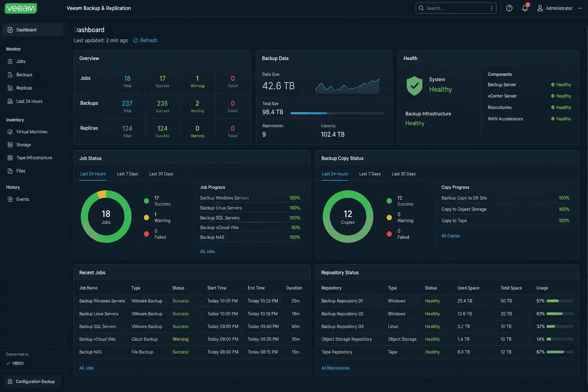The width and height of the screenshot is (588, 392).
Task: Open the All Repositories link
Action: [335, 368]
